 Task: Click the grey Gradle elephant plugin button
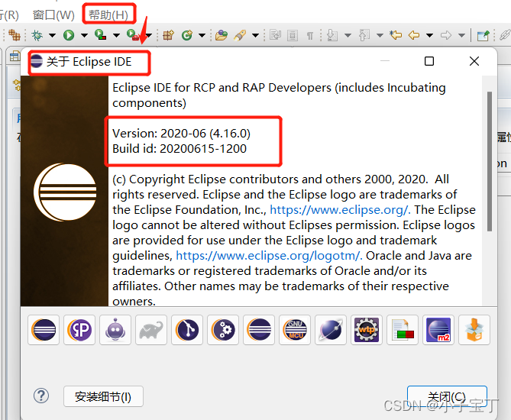tap(151, 330)
